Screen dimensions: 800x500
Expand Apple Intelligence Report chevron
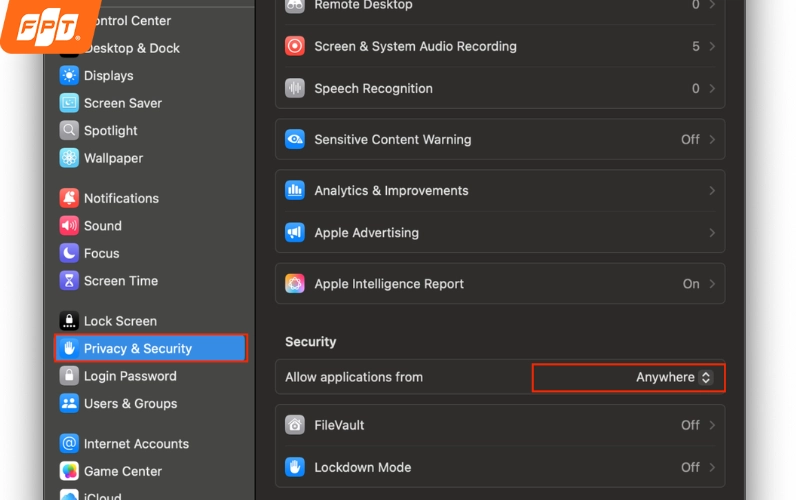pyautogui.click(x=712, y=284)
